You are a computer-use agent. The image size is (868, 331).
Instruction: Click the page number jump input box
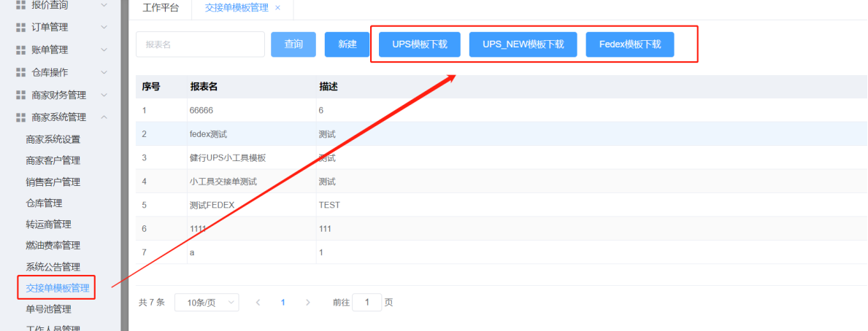(366, 302)
